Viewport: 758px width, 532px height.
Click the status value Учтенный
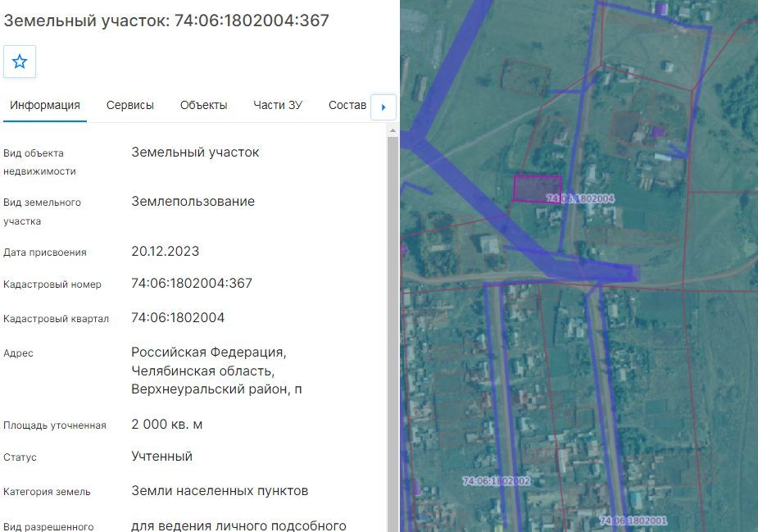(162, 456)
